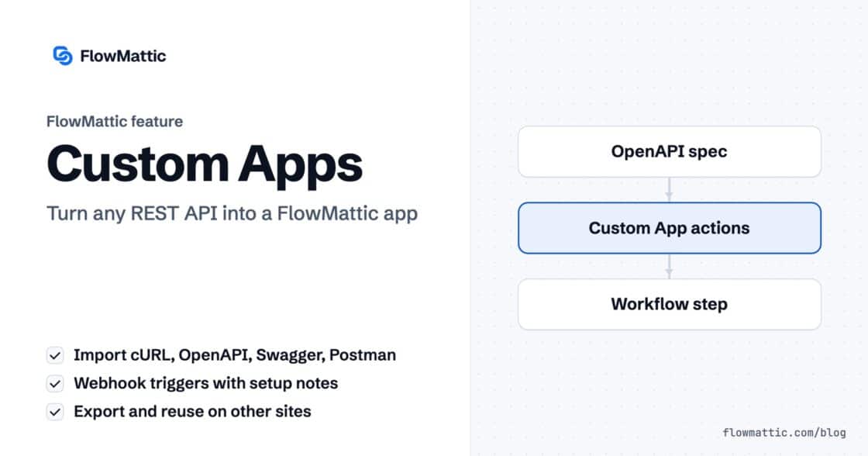Select the Custom App actions box
The width and height of the screenshot is (868, 456).
pos(670,228)
